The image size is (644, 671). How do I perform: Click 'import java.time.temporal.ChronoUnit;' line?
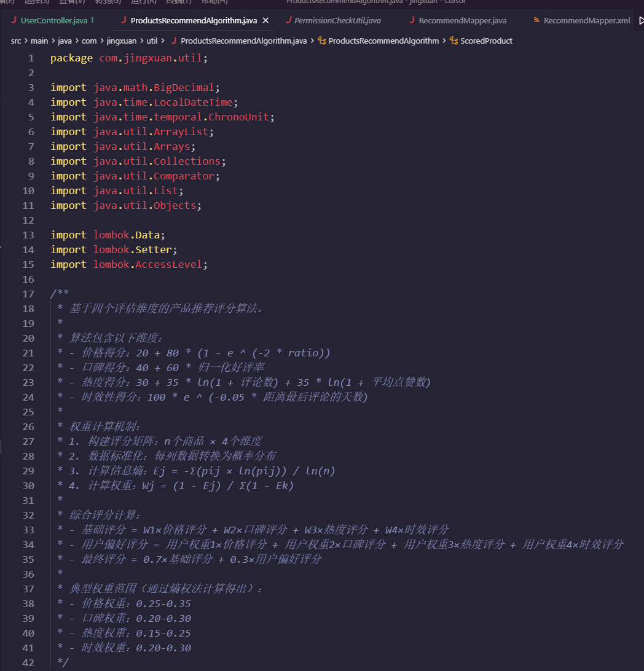point(162,117)
